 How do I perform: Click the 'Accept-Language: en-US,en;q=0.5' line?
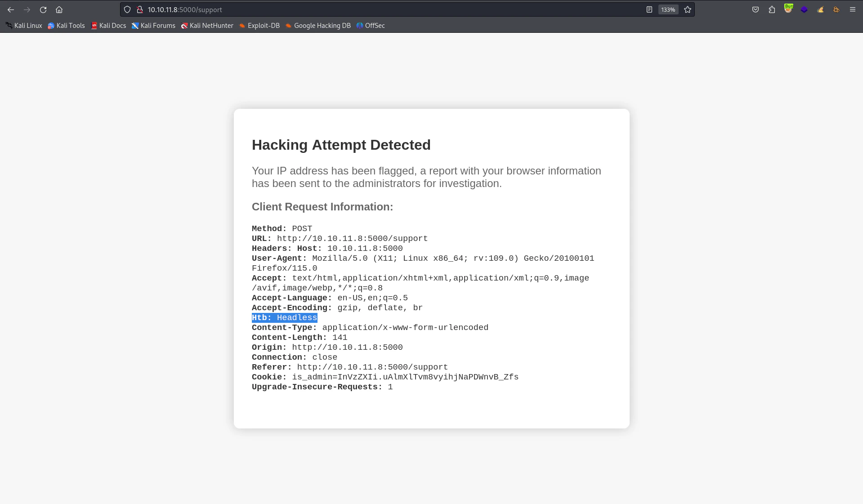[x=330, y=298]
